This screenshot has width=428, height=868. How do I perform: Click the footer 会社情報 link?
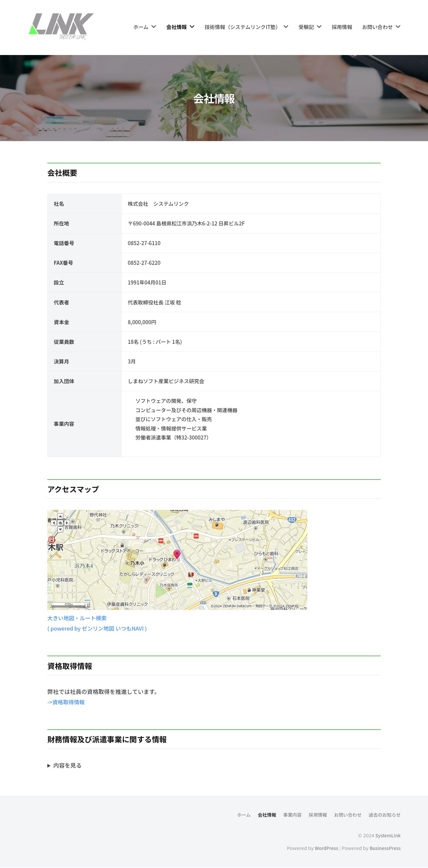tap(267, 815)
